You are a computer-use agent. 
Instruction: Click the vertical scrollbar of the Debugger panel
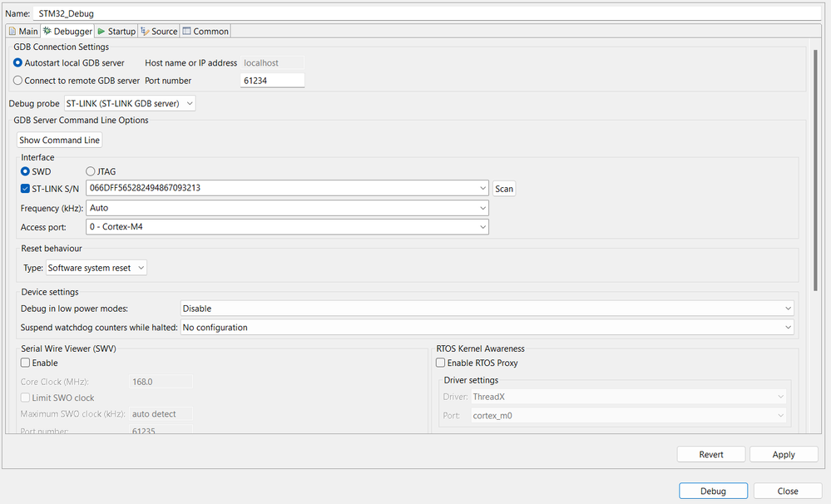[x=816, y=170]
